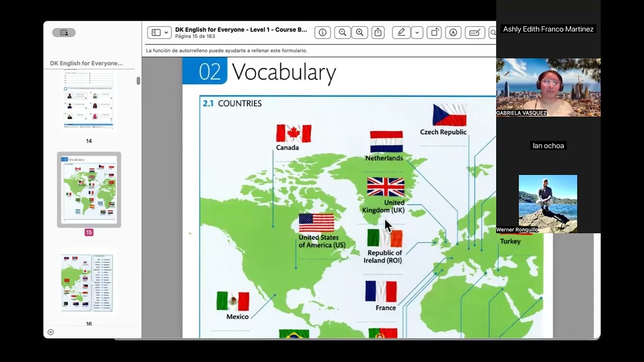Show document info with inspector icon

tap(323, 32)
